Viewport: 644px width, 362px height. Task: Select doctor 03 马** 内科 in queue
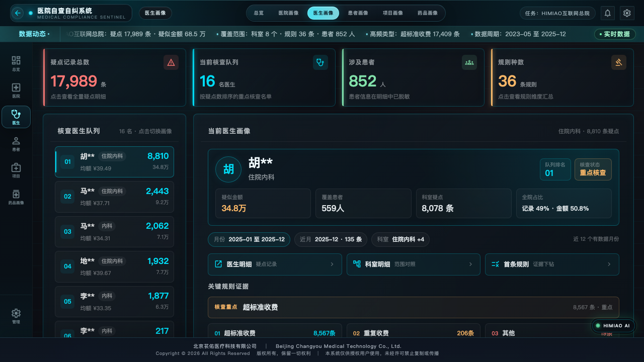(114, 232)
